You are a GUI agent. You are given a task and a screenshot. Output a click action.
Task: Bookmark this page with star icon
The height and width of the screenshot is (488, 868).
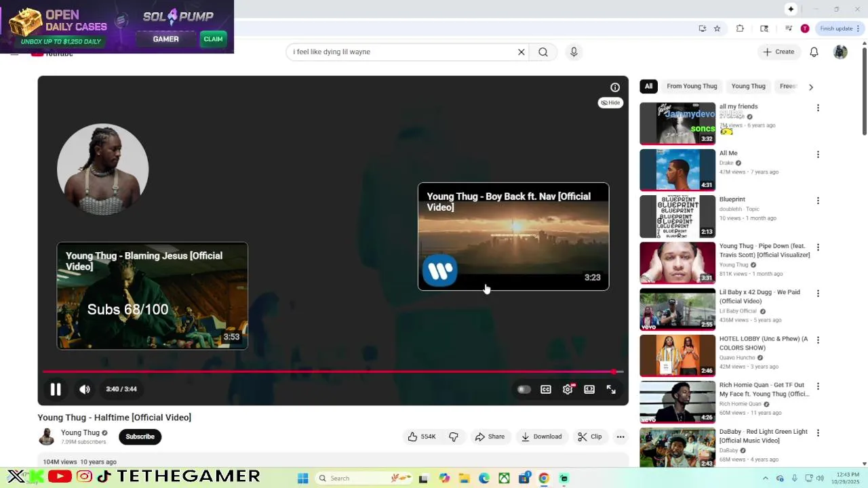coord(717,28)
